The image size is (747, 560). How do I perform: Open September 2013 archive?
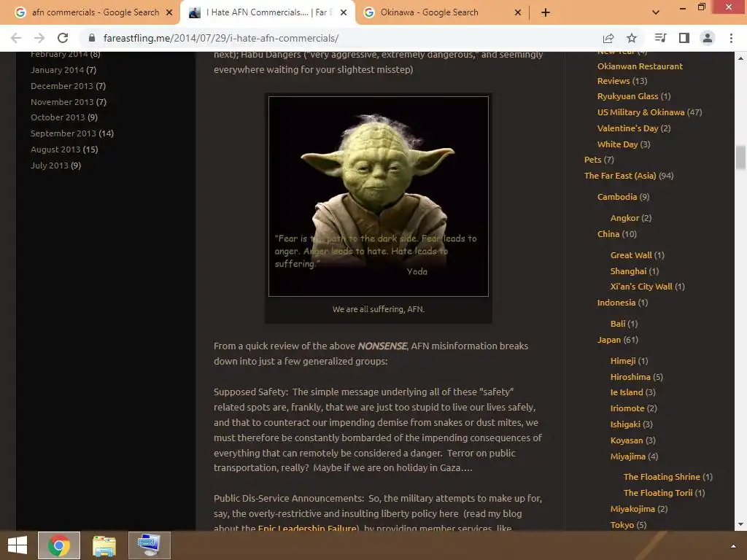(x=63, y=133)
